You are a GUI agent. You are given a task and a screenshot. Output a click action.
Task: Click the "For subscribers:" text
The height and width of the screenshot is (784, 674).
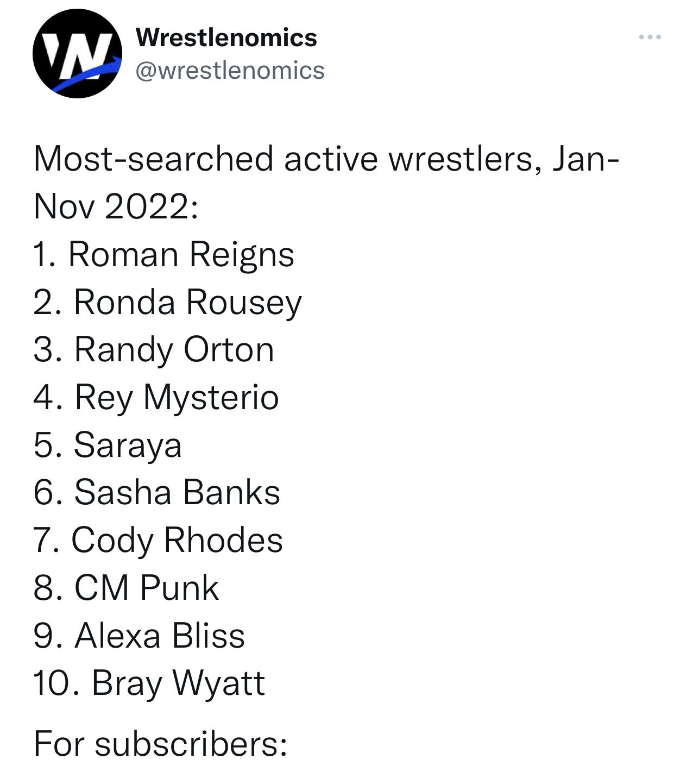[x=160, y=744]
